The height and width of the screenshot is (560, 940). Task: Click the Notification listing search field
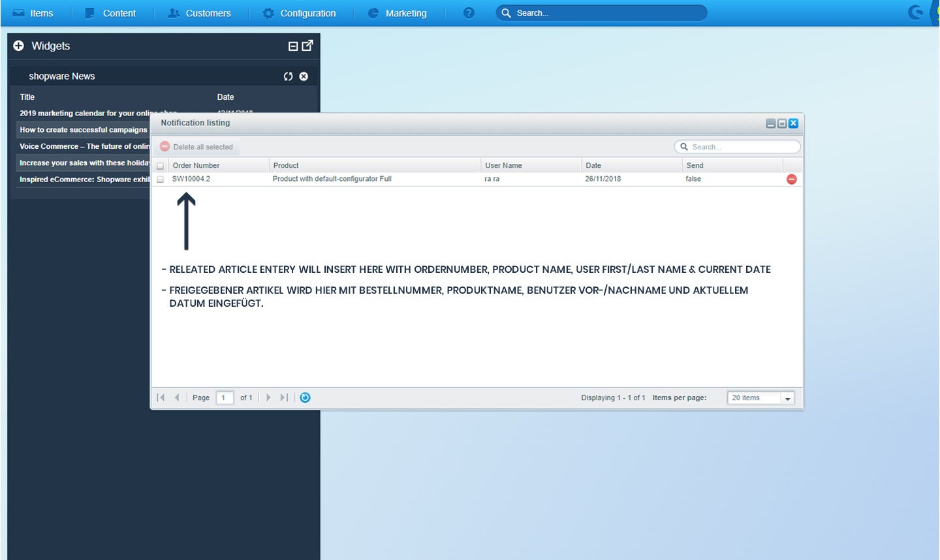pos(738,147)
